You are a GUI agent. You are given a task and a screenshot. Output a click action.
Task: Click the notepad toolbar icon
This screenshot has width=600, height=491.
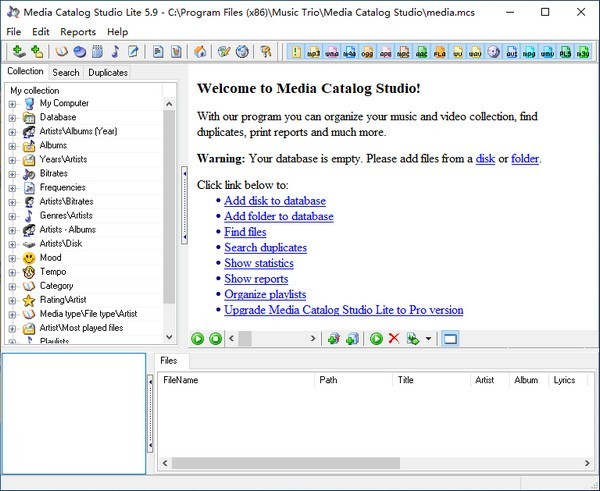click(97, 51)
